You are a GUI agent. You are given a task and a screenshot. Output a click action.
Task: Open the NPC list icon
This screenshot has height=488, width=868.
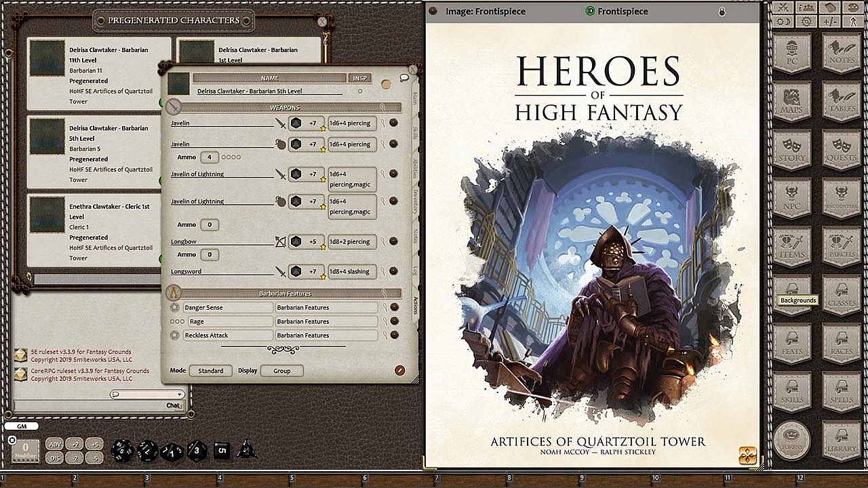[x=792, y=197]
